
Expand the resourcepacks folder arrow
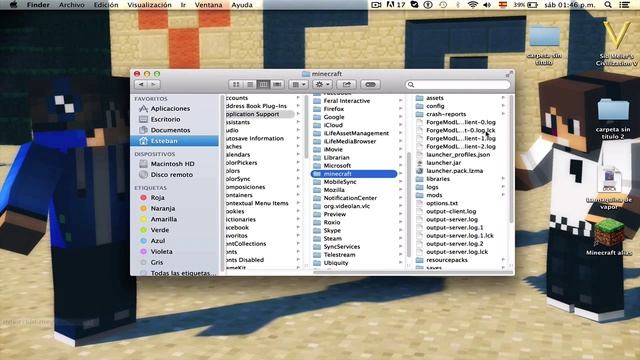click(x=503, y=260)
